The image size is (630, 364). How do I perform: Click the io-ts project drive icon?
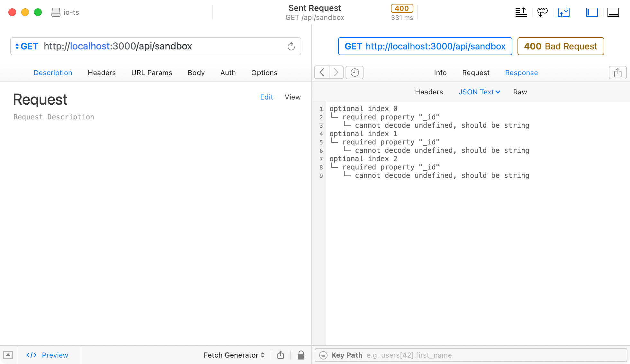coord(56,12)
